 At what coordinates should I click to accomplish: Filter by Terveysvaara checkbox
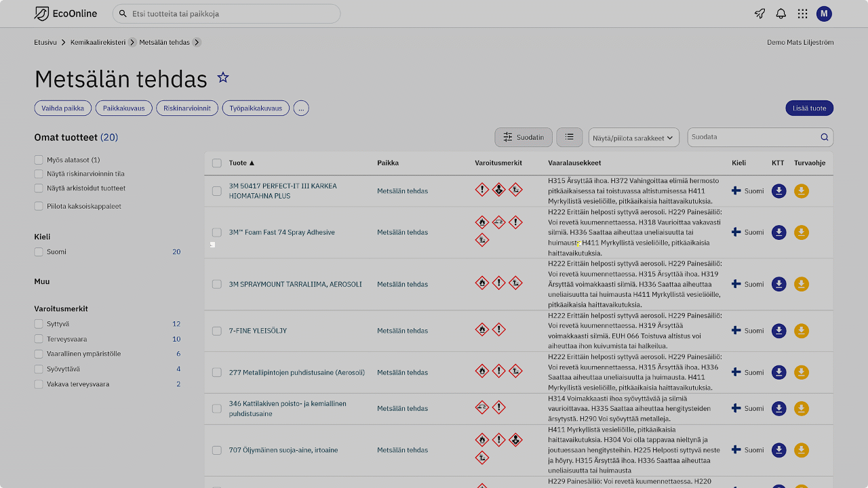tap(39, 339)
